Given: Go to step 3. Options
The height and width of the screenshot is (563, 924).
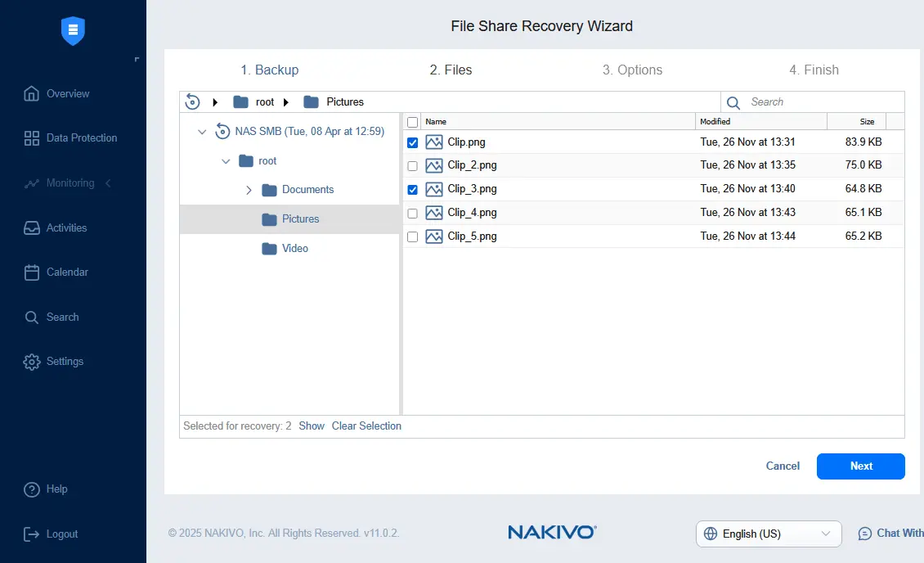Looking at the screenshot, I should click(632, 70).
